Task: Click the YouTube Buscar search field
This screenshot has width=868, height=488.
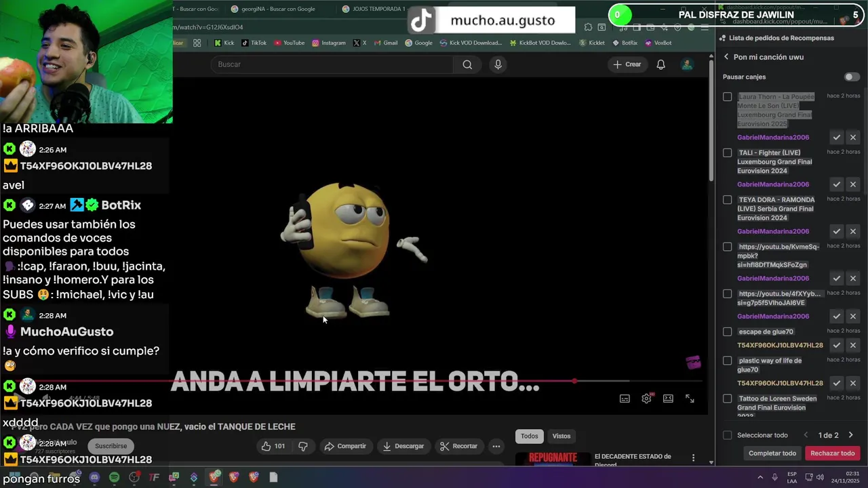Action: point(332,64)
